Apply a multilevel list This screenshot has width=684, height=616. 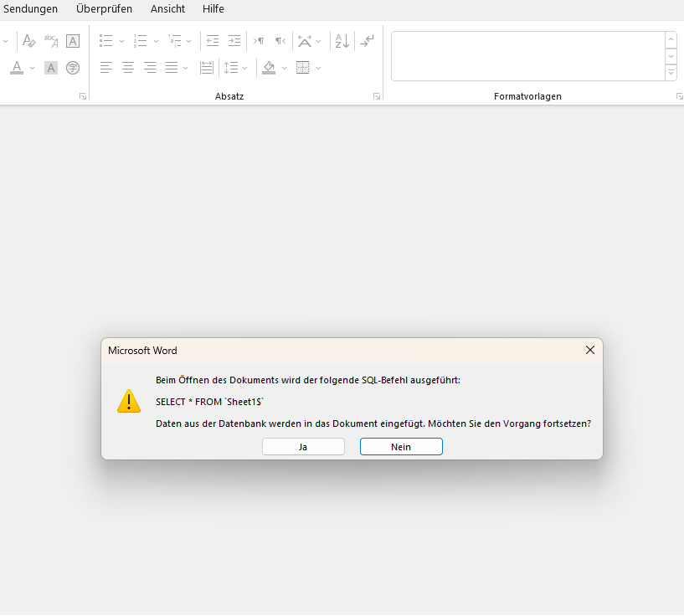175,41
